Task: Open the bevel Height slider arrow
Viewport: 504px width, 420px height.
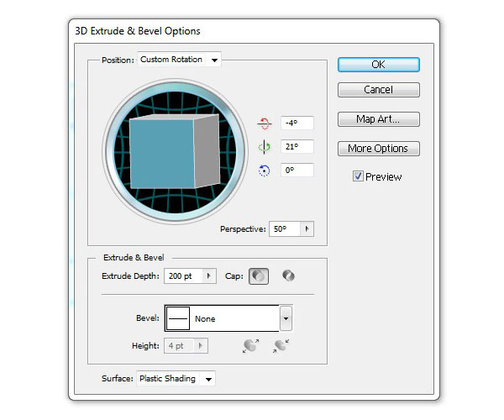Action: click(201, 346)
